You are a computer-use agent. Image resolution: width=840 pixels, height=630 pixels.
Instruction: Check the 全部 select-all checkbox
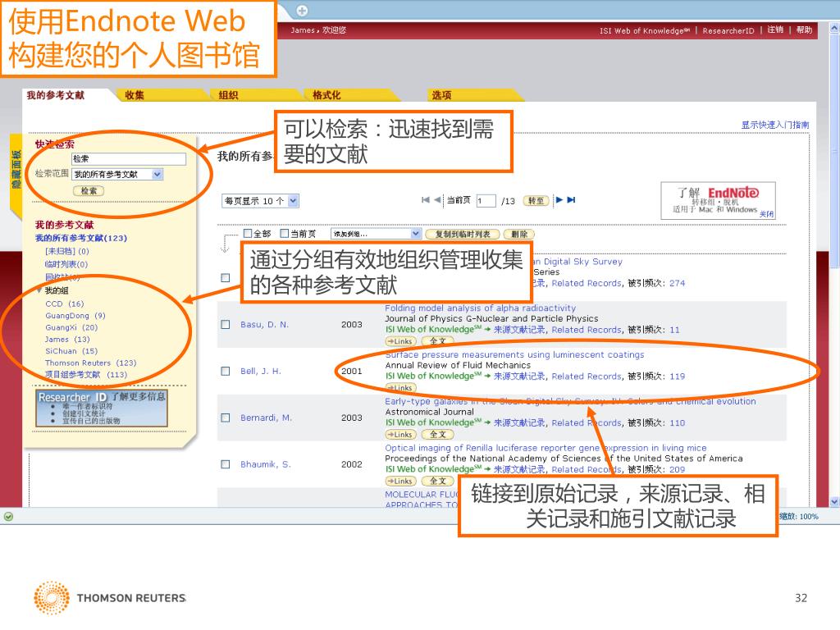(x=248, y=234)
